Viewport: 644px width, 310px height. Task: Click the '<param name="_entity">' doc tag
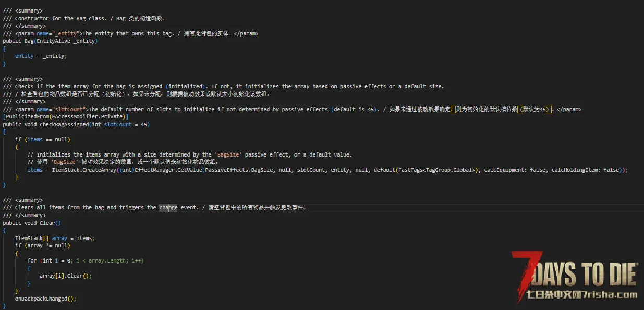point(49,33)
